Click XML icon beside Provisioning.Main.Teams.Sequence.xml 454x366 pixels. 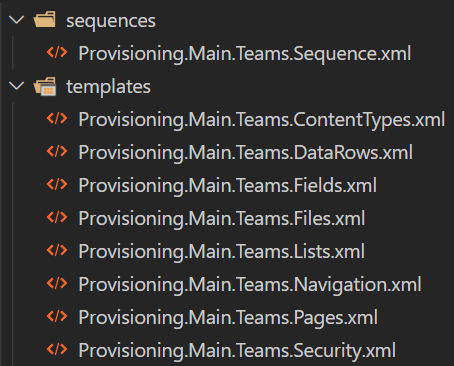point(57,53)
